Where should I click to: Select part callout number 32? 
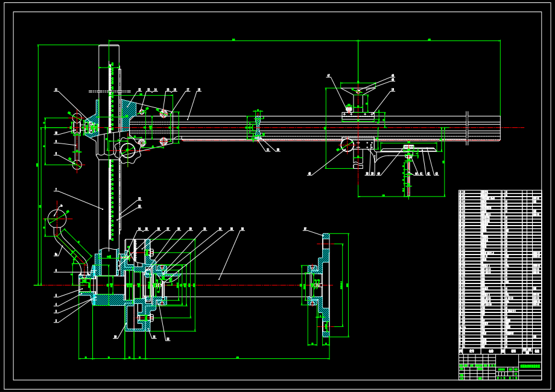coord(168,340)
